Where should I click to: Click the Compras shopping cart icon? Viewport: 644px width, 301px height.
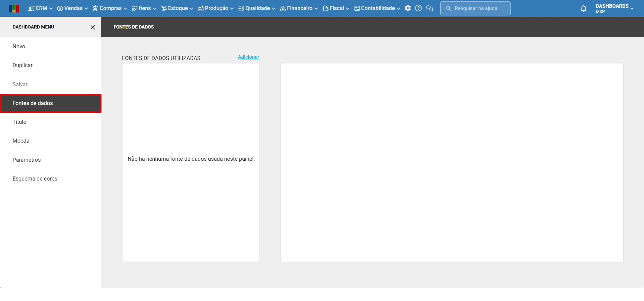point(95,8)
